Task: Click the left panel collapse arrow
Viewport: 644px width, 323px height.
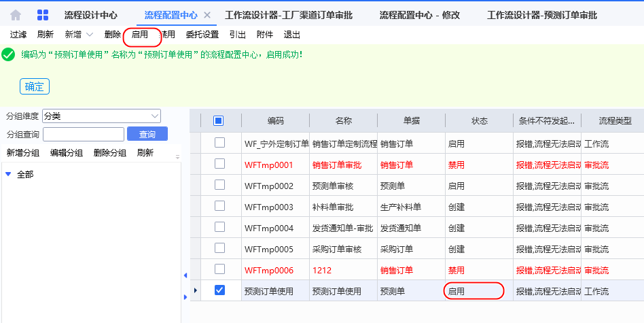Action: [185, 275]
